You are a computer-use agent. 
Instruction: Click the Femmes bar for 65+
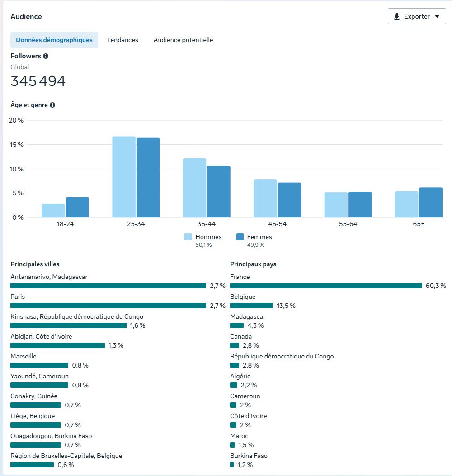point(430,202)
